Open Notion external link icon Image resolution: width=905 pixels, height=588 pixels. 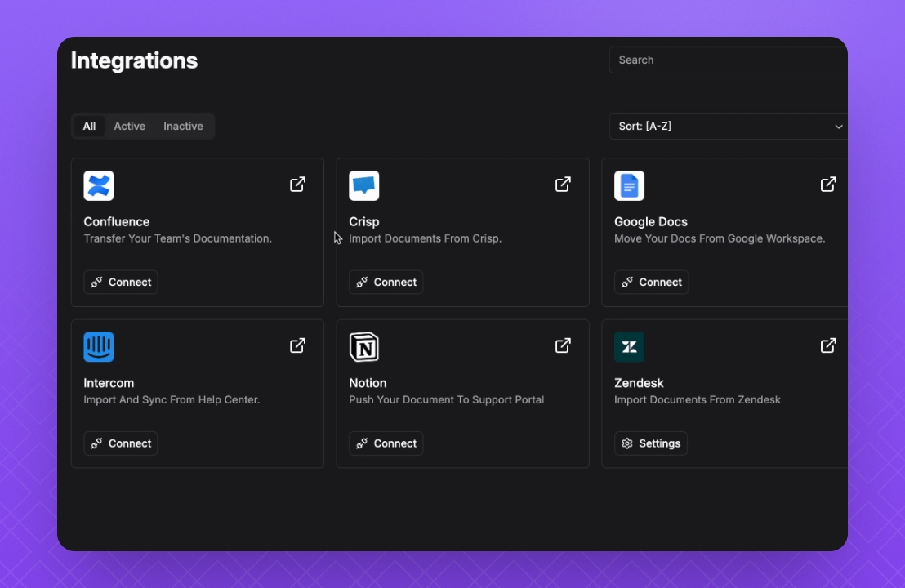(x=563, y=345)
